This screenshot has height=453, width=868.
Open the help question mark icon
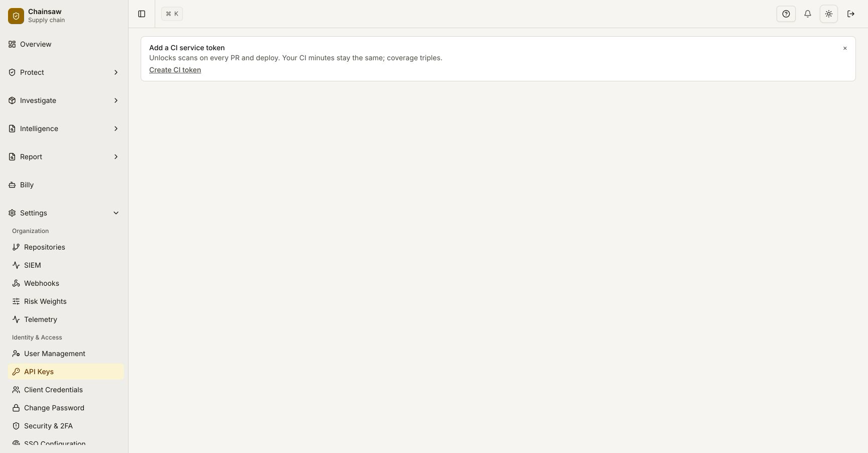click(786, 14)
